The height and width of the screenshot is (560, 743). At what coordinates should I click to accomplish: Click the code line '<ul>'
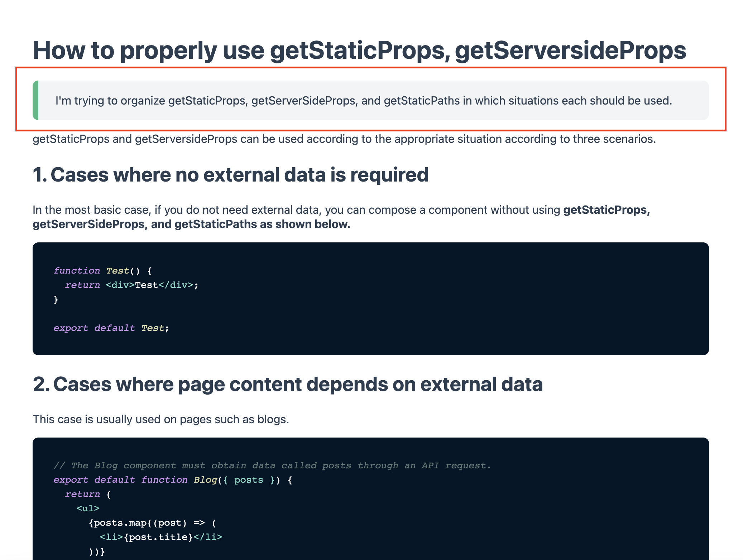pos(88,508)
